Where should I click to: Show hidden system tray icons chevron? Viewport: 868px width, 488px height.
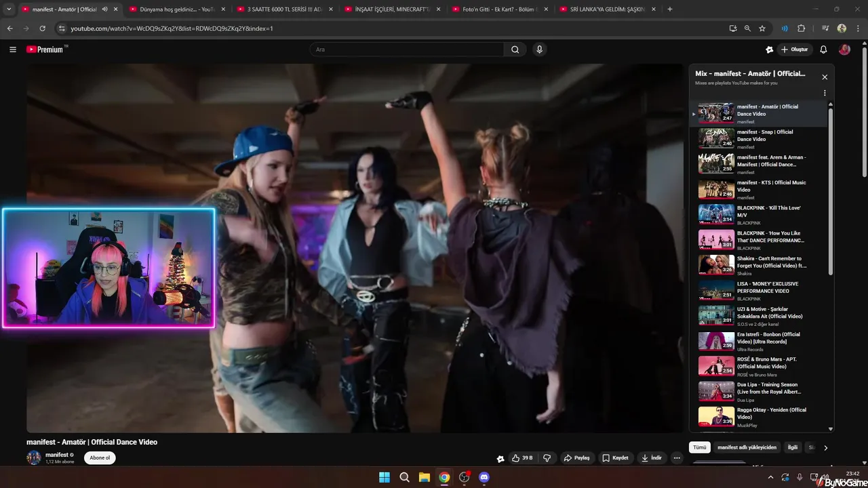coord(770,477)
